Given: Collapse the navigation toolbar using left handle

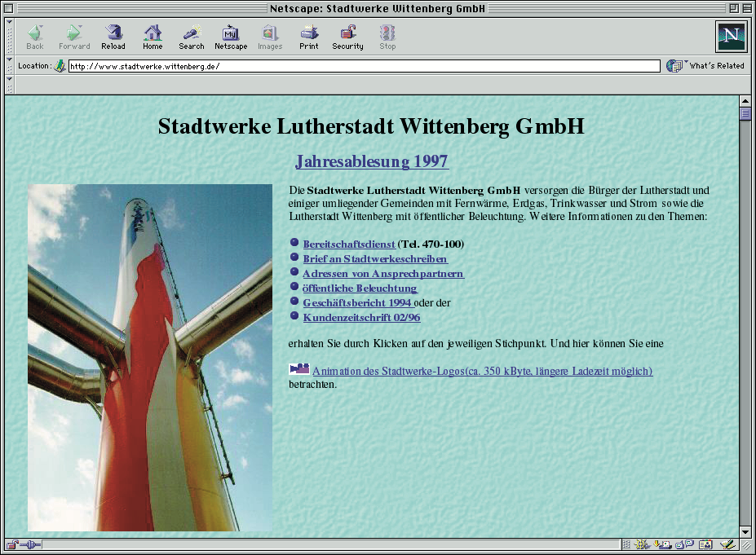Looking at the screenshot, I should [x=10, y=37].
